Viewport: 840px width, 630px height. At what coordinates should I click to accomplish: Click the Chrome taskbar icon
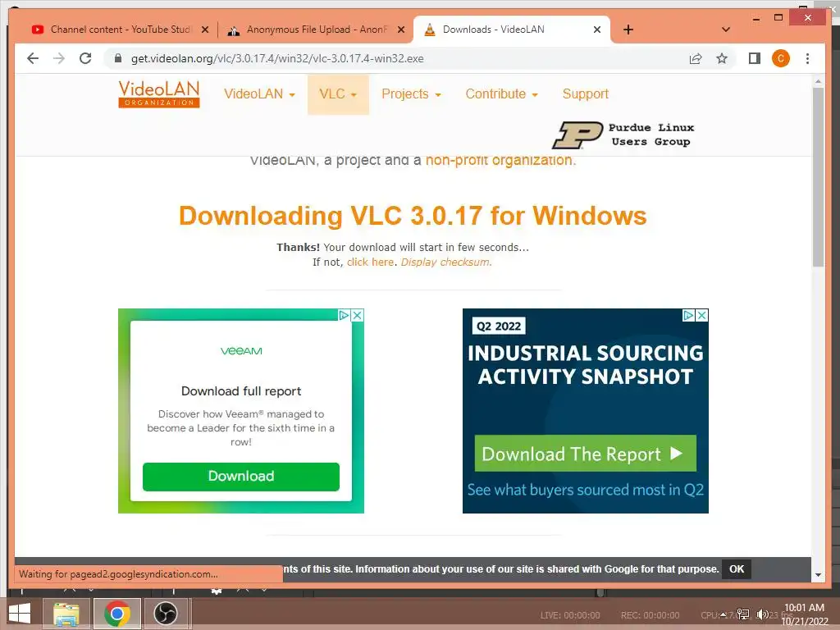coord(117,614)
